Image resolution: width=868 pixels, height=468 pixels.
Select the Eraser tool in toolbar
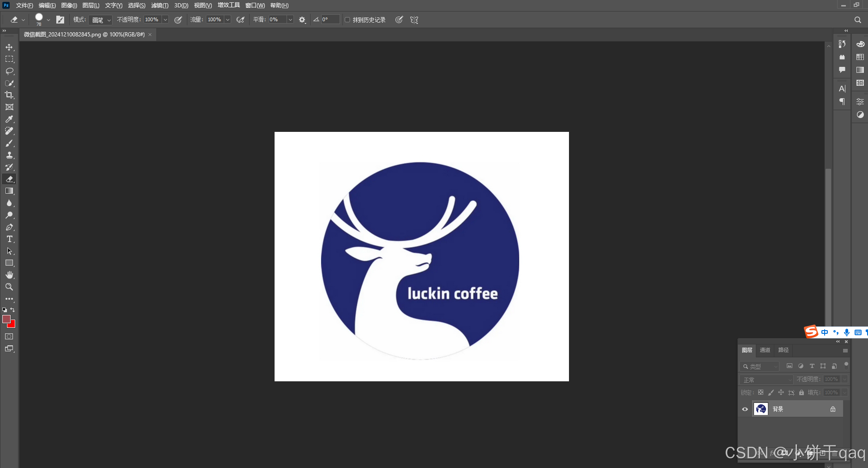(x=9, y=179)
